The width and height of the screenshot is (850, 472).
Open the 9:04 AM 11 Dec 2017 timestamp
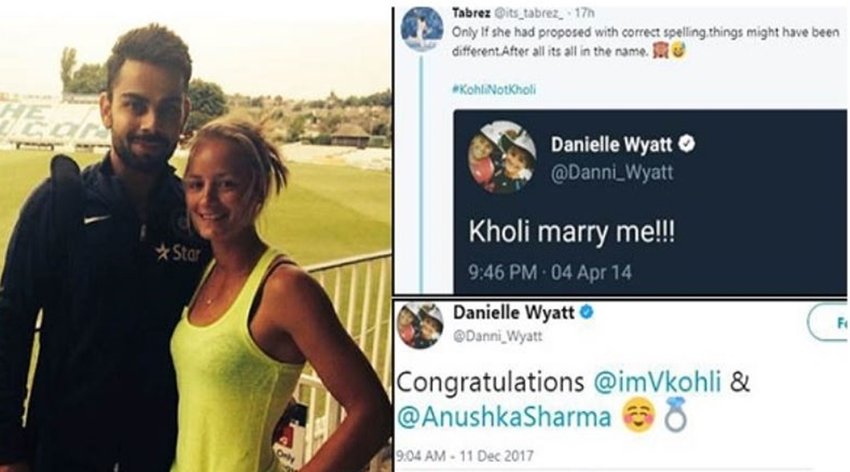465,456
